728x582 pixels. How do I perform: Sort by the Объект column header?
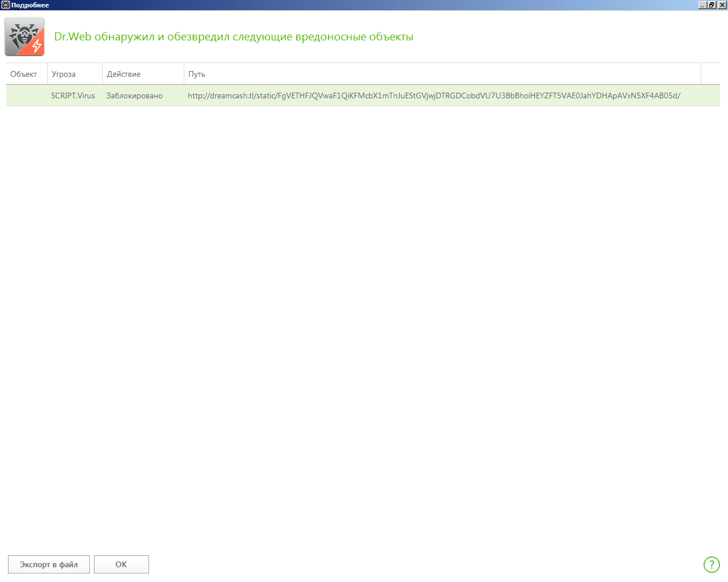27,74
